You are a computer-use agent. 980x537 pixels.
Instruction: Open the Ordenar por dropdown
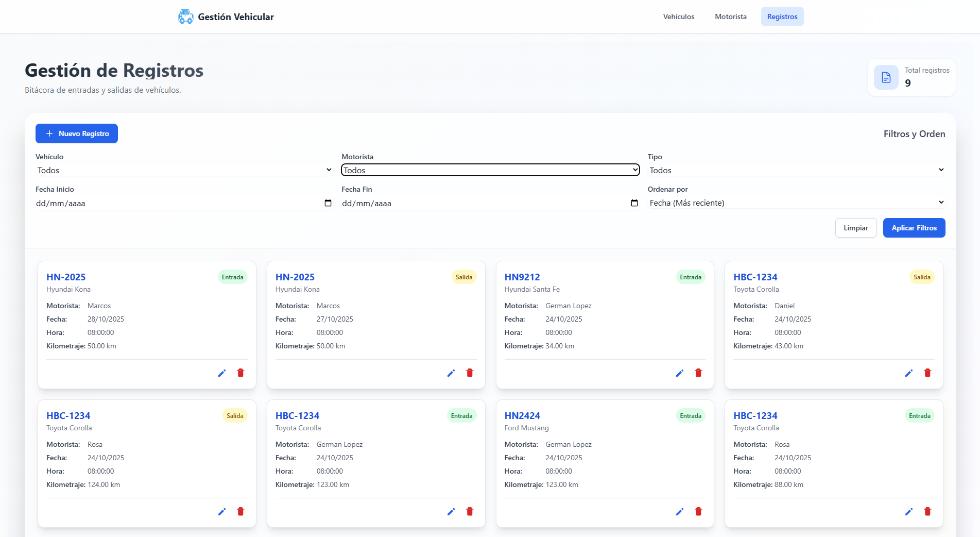click(x=796, y=203)
